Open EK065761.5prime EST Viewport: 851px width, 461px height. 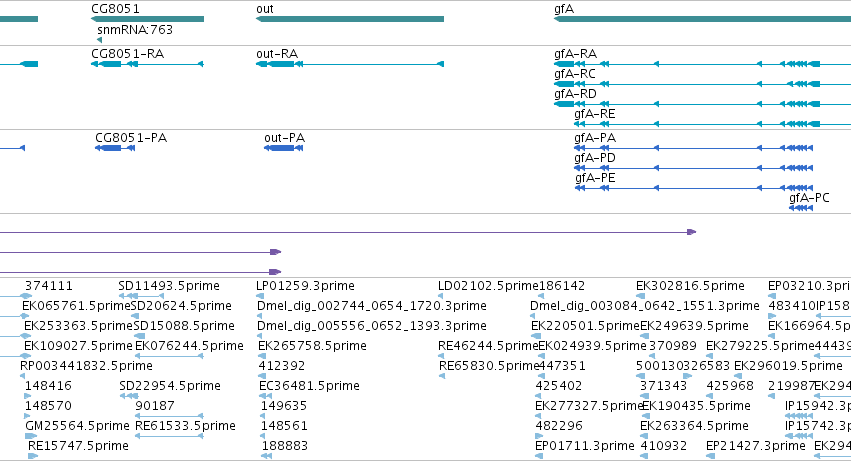point(77,306)
